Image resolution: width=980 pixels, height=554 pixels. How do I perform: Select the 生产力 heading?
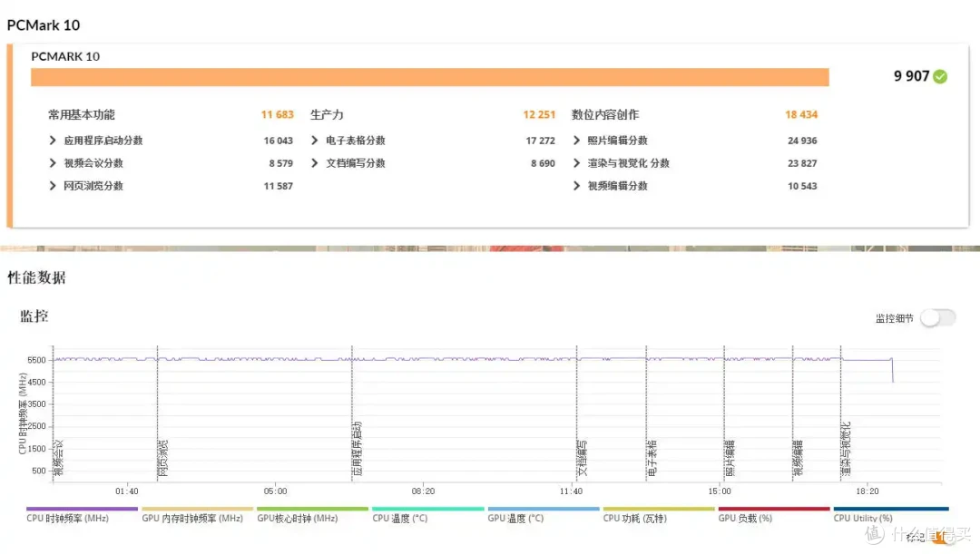pos(327,114)
